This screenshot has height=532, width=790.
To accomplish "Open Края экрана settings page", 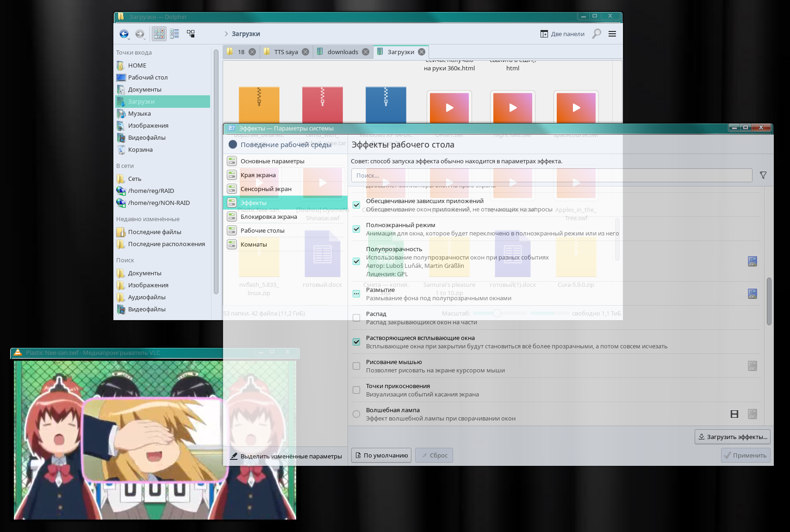I will pos(286,175).
